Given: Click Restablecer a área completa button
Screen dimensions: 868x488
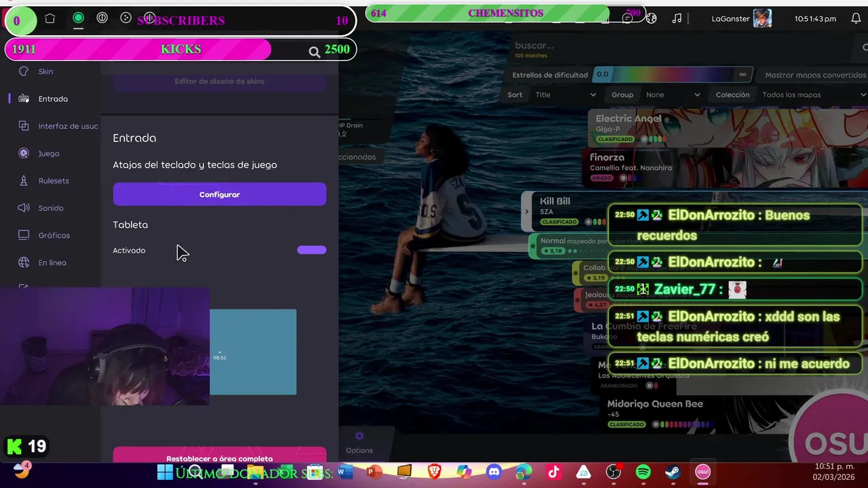Looking at the screenshot, I should [x=219, y=456].
